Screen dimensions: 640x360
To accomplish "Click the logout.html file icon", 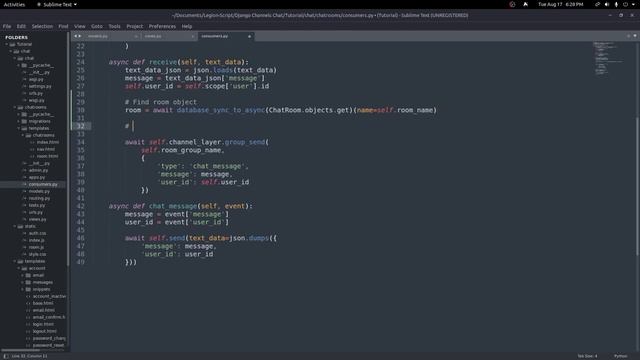I will tap(28, 331).
